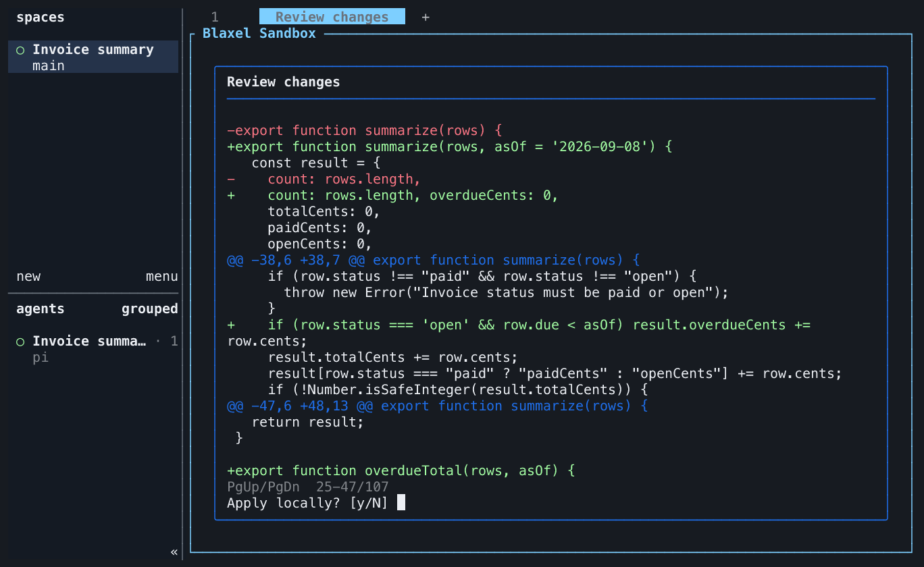This screenshot has height=567, width=924.
Task: Select the Invoice summary space
Action: pos(93,57)
